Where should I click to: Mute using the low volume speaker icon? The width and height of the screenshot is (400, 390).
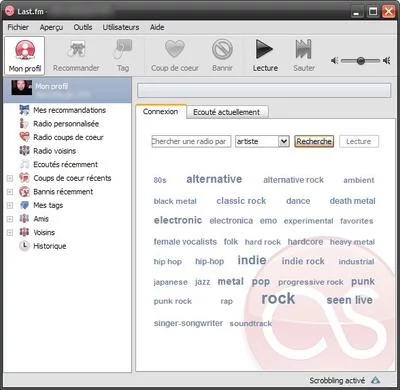pos(335,61)
